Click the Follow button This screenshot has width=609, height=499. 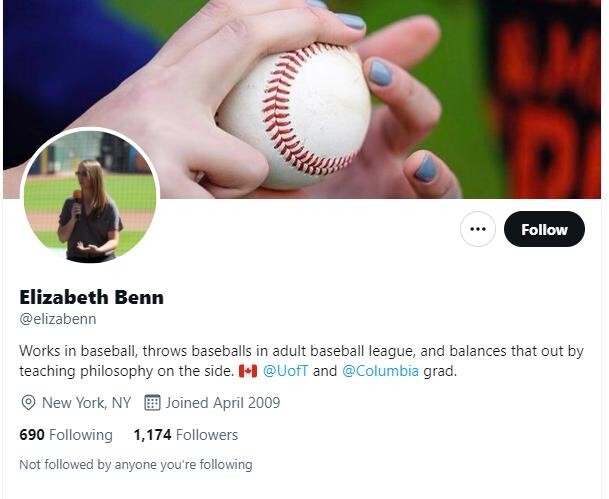tap(544, 229)
